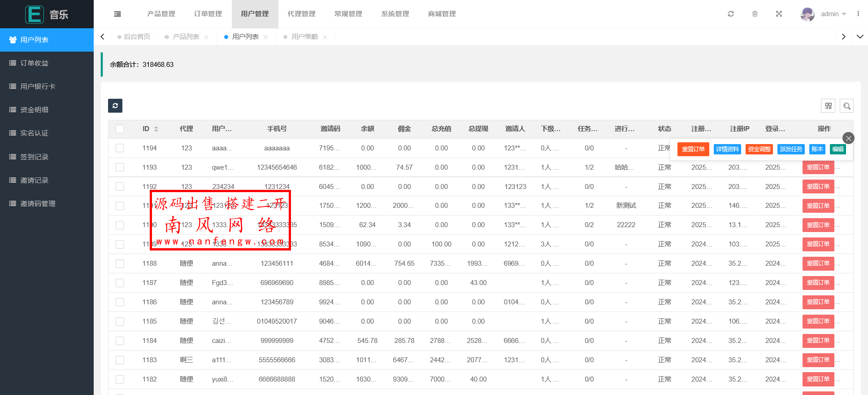Click the refresh icon in top header

click(x=731, y=14)
